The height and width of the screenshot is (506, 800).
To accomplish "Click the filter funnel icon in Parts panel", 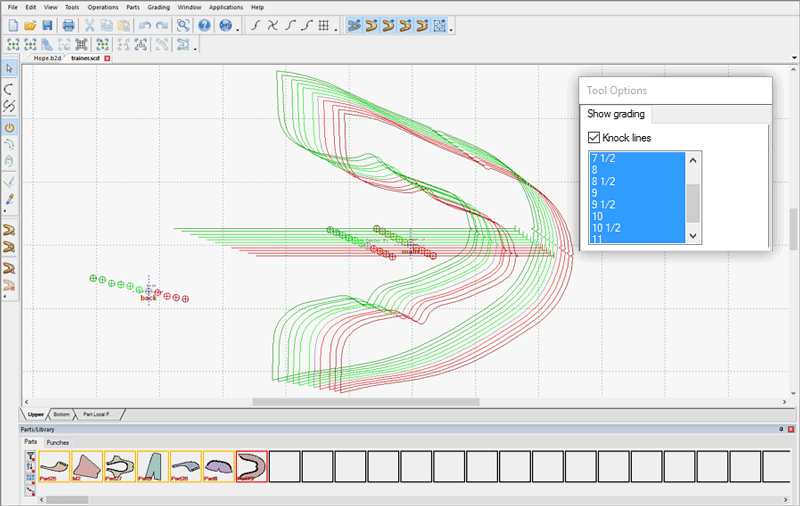I will tap(31, 456).
